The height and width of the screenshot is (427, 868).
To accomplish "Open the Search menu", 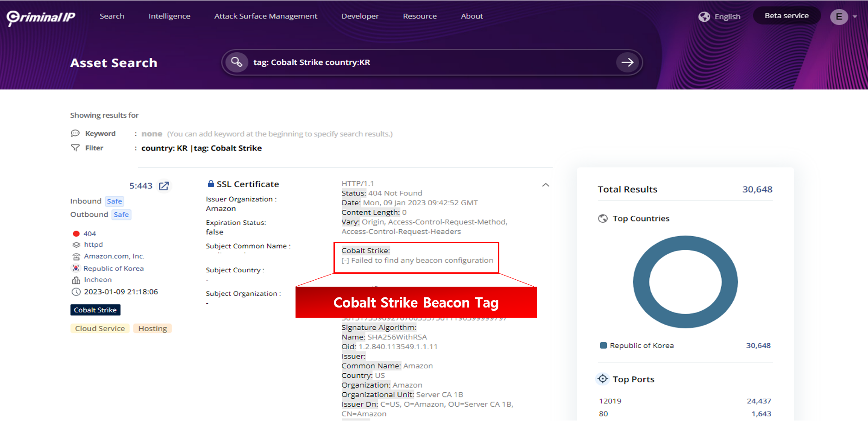I will click(112, 16).
